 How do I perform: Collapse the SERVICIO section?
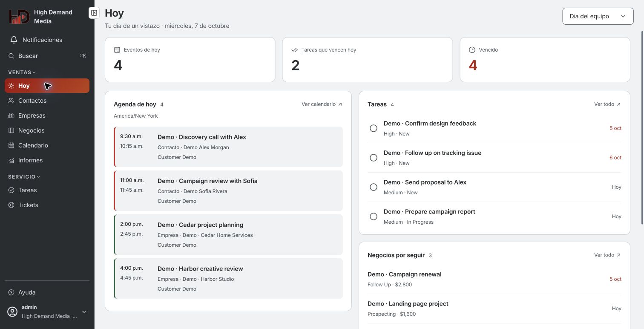point(24,177)
